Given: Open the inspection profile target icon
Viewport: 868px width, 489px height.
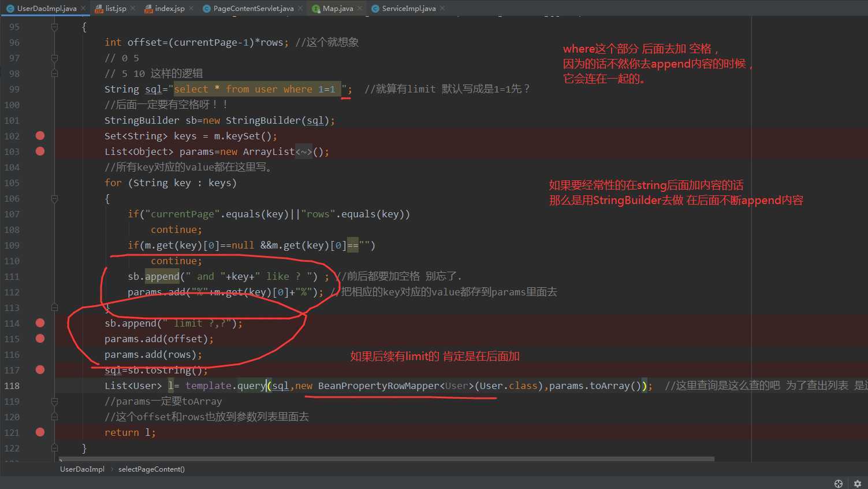Looking at the screenshot, I should pos(839,484).
